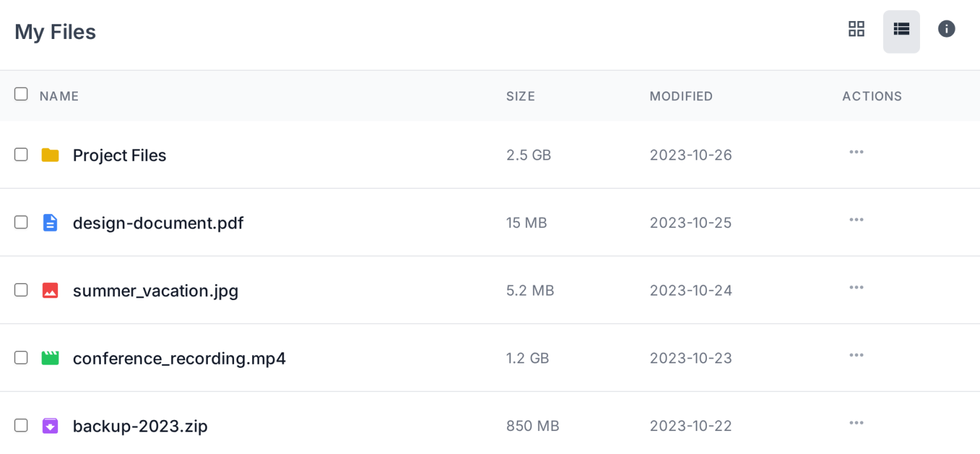Sort by the Size column header

(520, 96)
